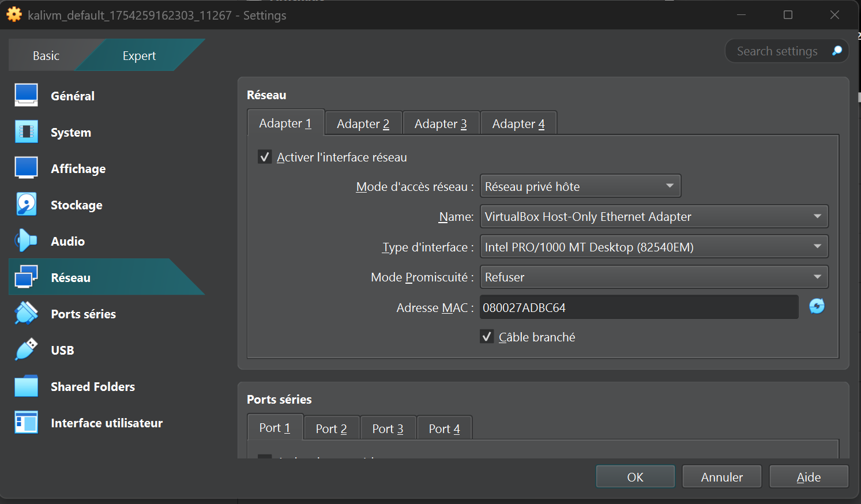Image resolution: width=861 pixels, height=504 pixels.
Task: Expand Mode d'accès réseau dropdown
Action: (x=580, y=186)
